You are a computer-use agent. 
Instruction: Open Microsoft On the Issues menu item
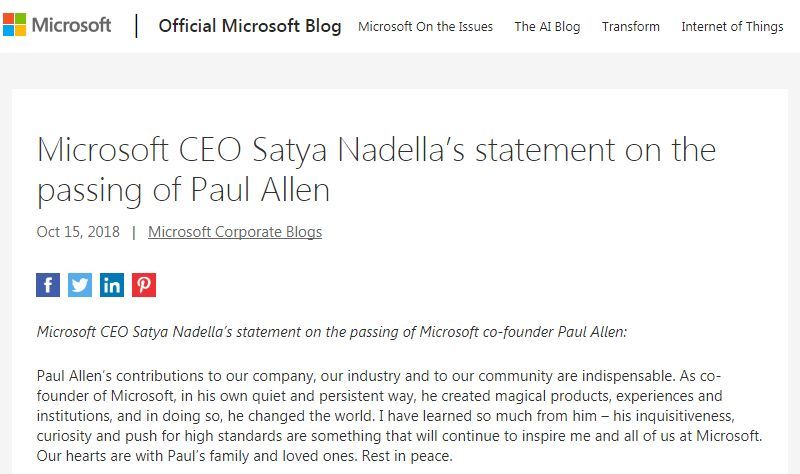425,27
